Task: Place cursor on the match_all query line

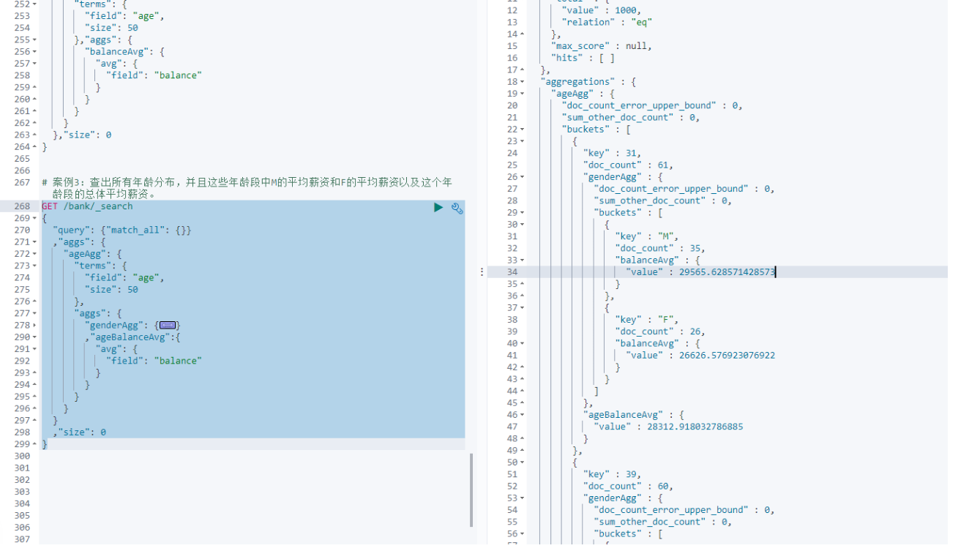Action: coord(121,230)
